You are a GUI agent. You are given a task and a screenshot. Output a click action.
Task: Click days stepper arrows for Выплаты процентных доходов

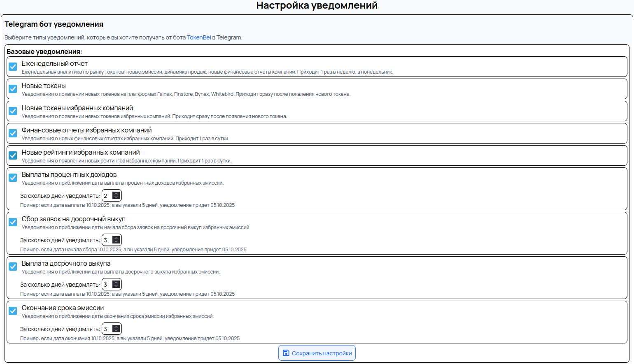116,196
